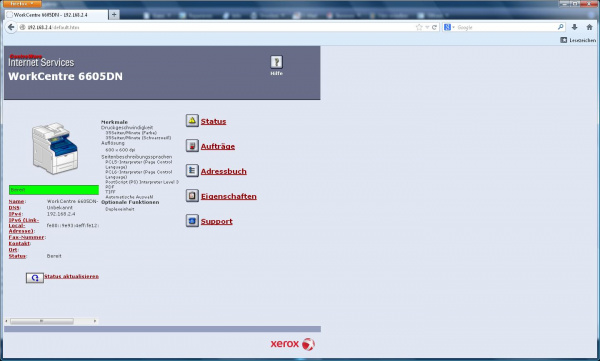Click 600 x 600 dpi resolution text

(120, 150)
